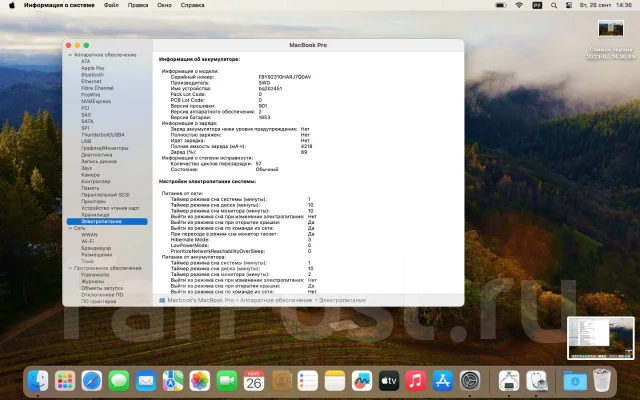Screen dimensions: 640x400
Task: Select Ethernet in the sidebar
Action: pos(91,81)
